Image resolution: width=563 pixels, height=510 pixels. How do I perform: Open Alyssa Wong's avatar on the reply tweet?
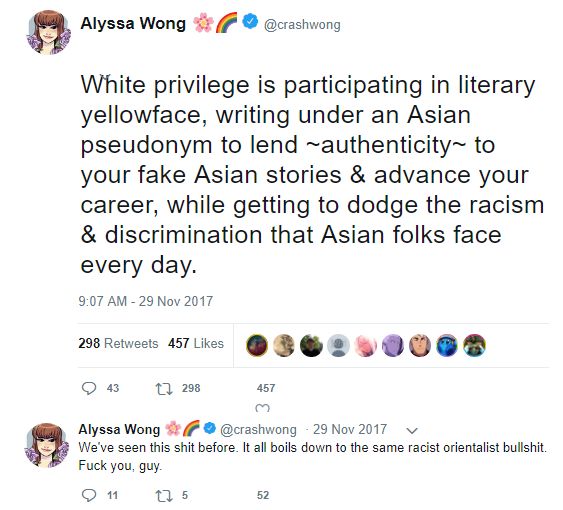coord(47,445)
